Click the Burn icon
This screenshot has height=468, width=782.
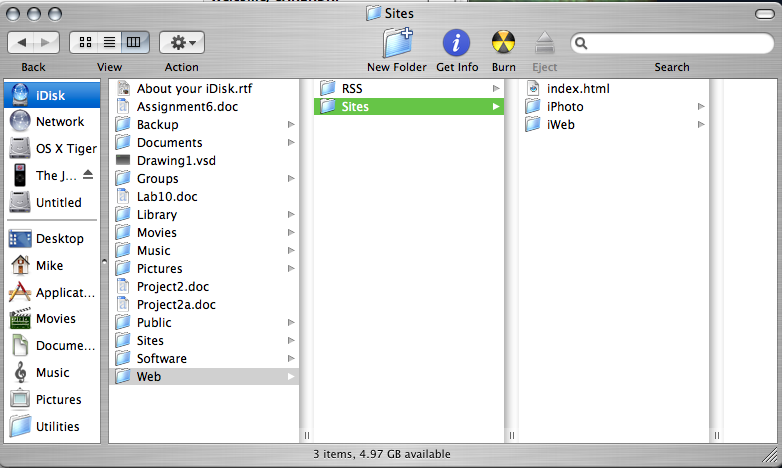tap(503, 42)
